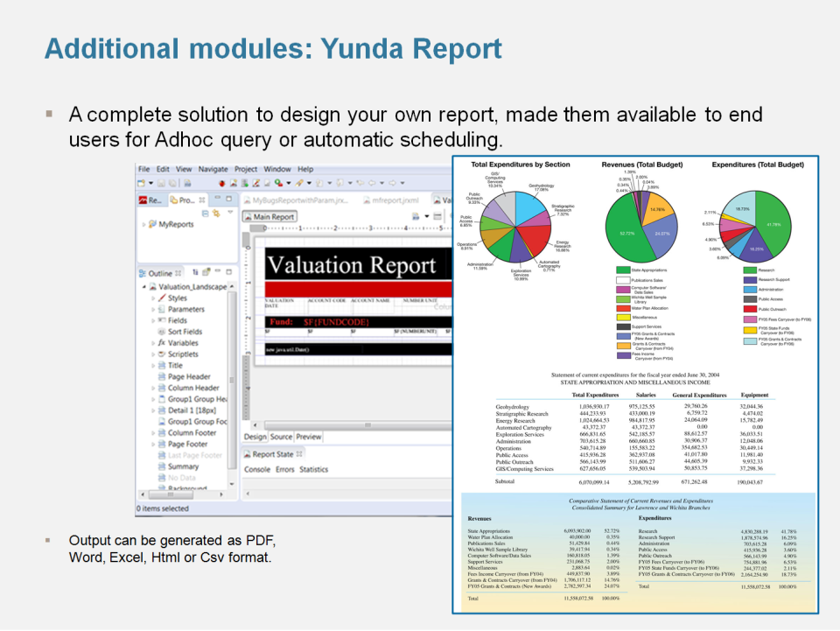Select the Summary band

(183, 466)
